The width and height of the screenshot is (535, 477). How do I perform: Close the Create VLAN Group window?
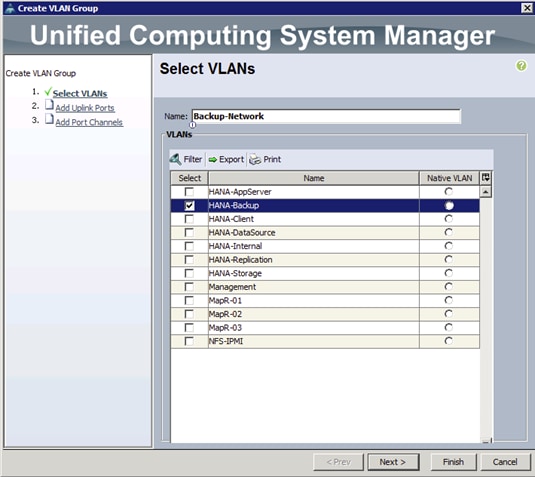(x=527, y=8)
